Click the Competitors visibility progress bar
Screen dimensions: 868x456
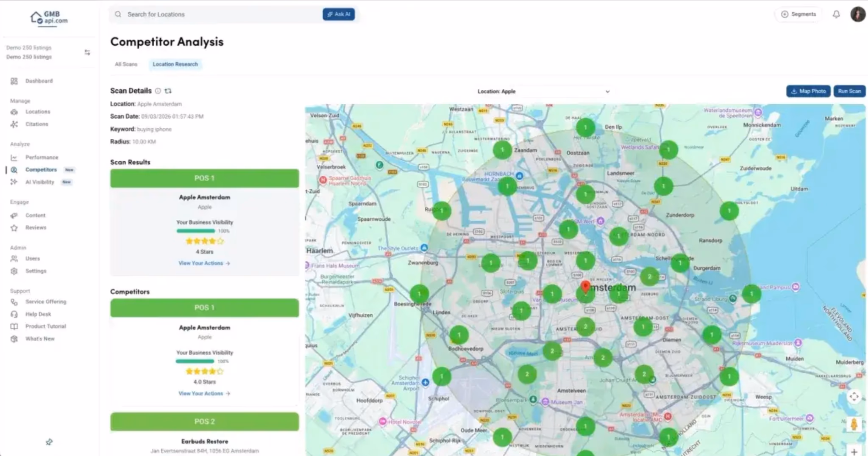pyautogui.click(x=195, y=362)
